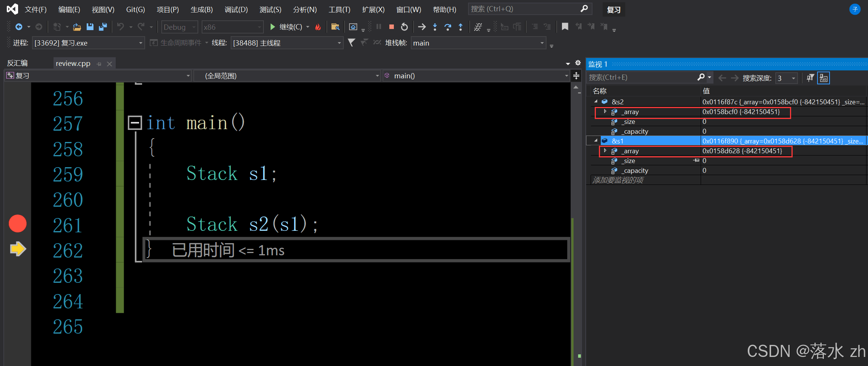
Task: Open the main() member dropdown
Action: tap(476, 76)
